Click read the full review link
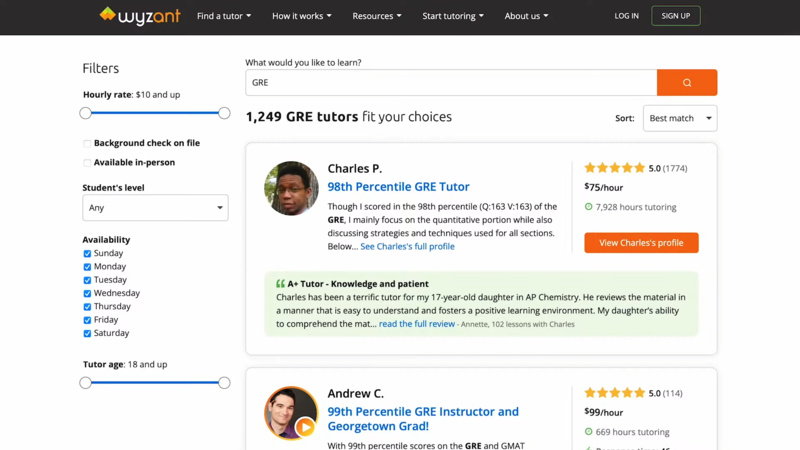This screenshot has height=450, width=800. click(416, 324)
